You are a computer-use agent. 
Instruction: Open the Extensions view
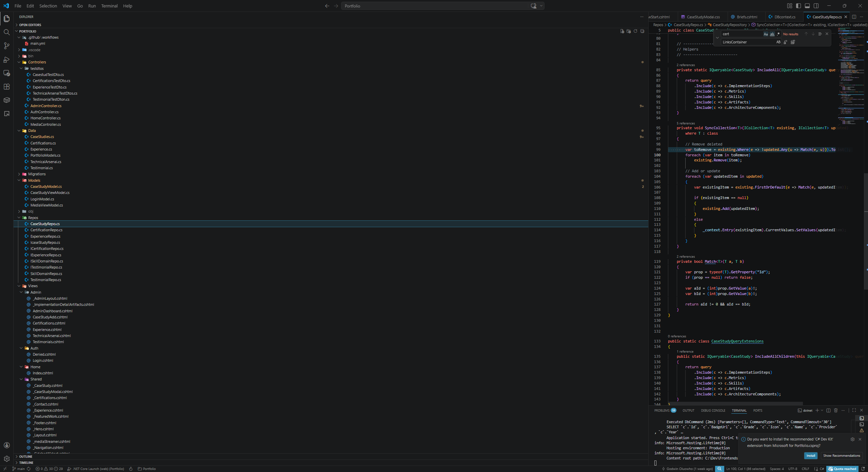point(7,87)
